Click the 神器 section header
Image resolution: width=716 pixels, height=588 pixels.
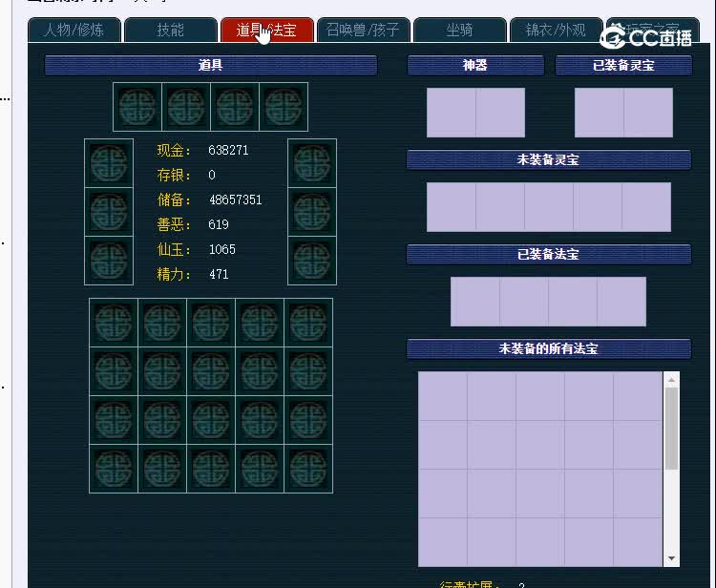click(475, 65)
